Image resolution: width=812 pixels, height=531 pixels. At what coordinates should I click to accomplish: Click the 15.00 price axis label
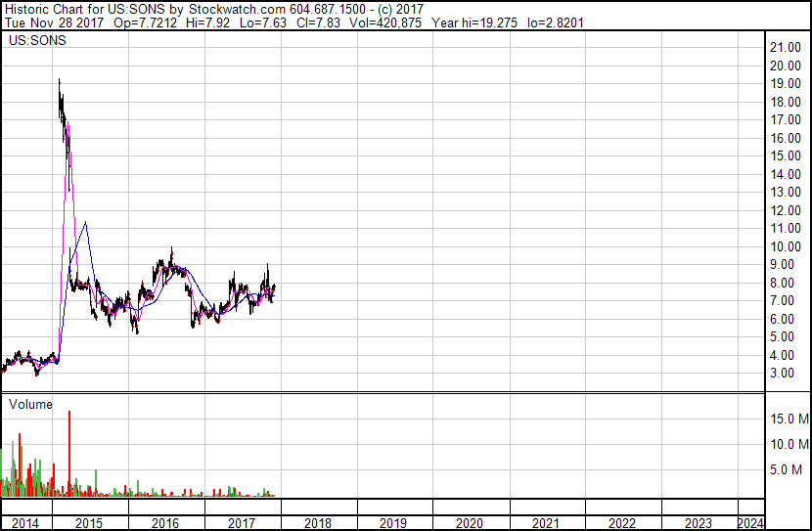point(786,156)
